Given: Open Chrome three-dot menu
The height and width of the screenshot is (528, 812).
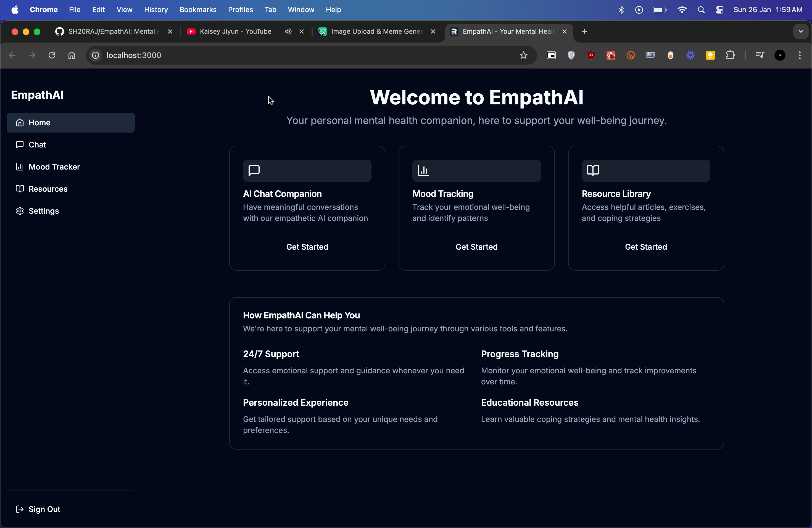Looking at the screenshot, I should (800, 55).
